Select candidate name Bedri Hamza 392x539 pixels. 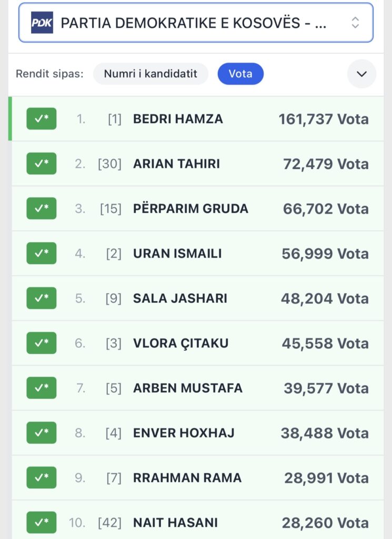pyautogui.click(x=178, y=119)
